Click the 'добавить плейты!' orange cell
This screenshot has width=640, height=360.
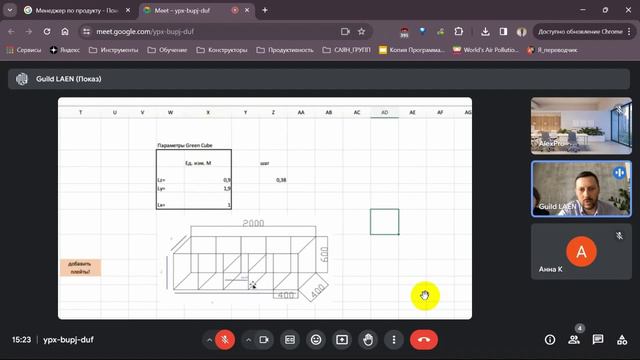tap(80, 268)
